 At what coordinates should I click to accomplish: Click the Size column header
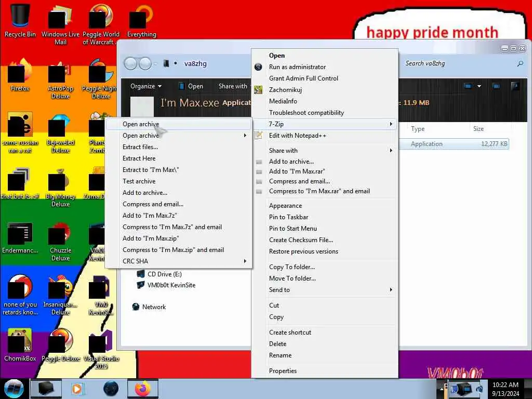[x=478, y=129]
